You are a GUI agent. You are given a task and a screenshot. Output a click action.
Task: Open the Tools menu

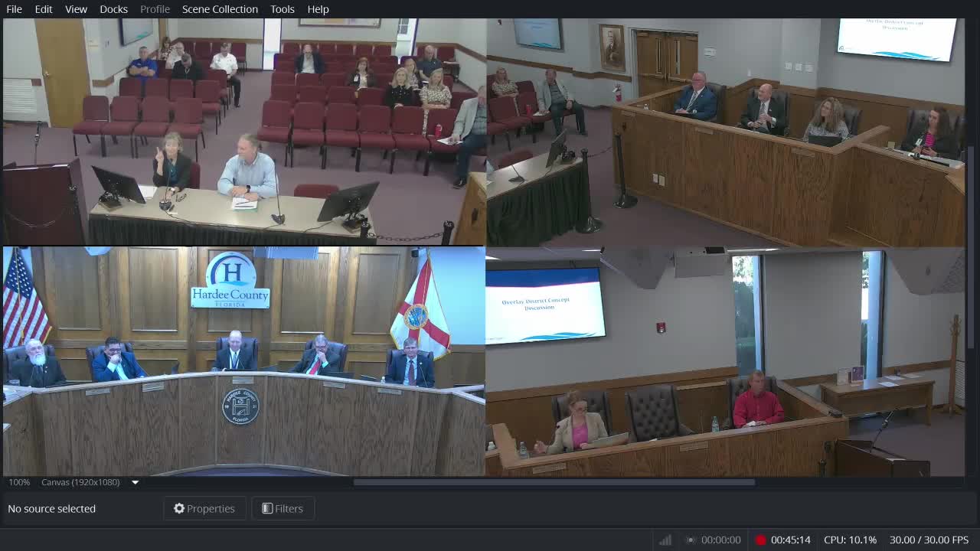coord(282,9)
